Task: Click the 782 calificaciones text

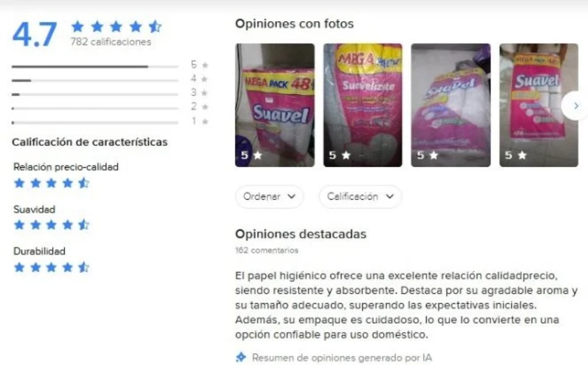Action: point(111,42)
